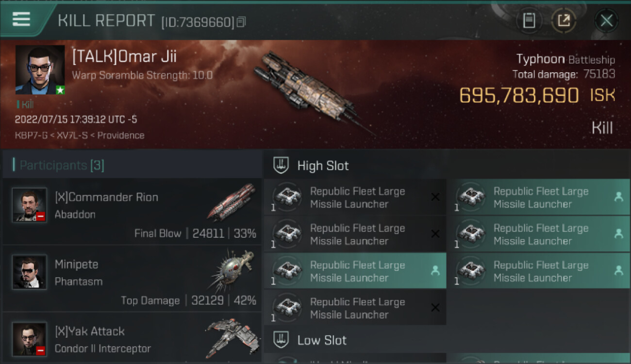The height and width of the screenshot is (364, 631).
Task: Select the first destroyed Missile Launcher with X
Action: click(x=355, y=198)
